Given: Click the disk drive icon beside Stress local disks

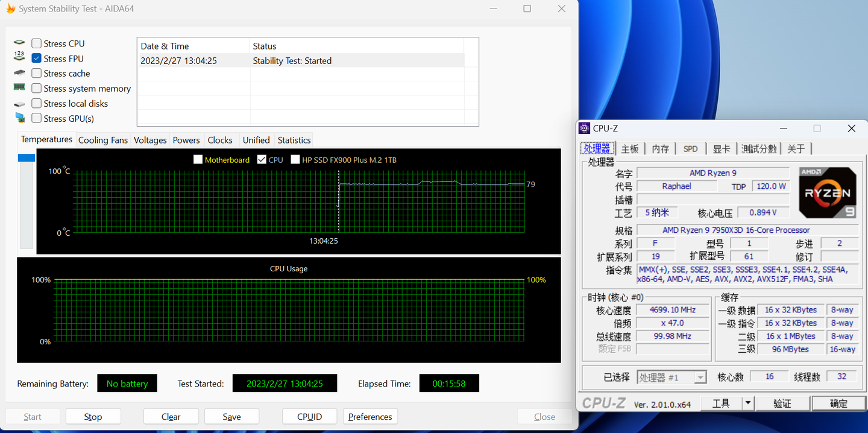Looking at the screenshot, I should pos(19,103).
